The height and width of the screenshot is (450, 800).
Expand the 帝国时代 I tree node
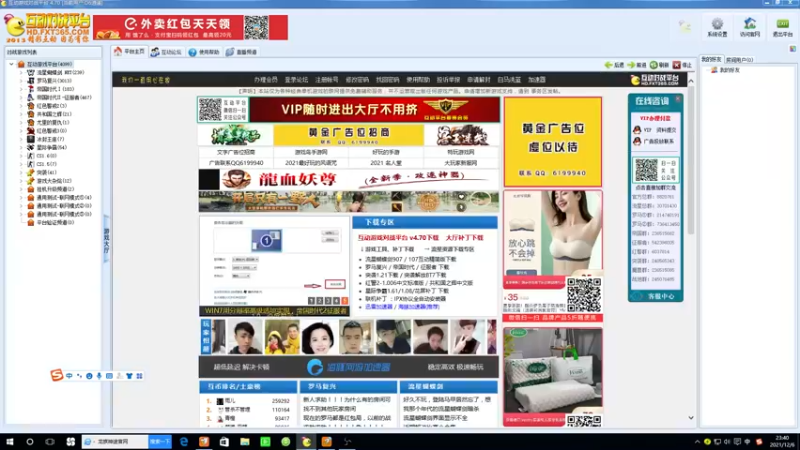[x=21, y=89]
